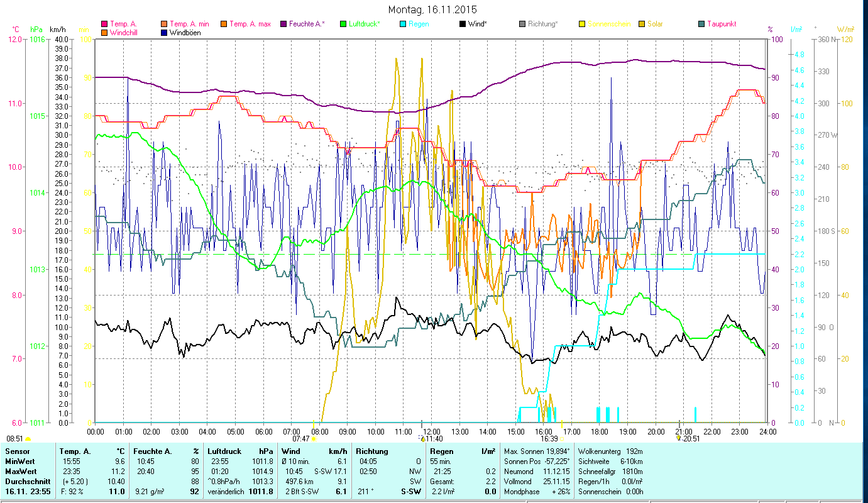Click the sunset icon beside 16:39

563,439
